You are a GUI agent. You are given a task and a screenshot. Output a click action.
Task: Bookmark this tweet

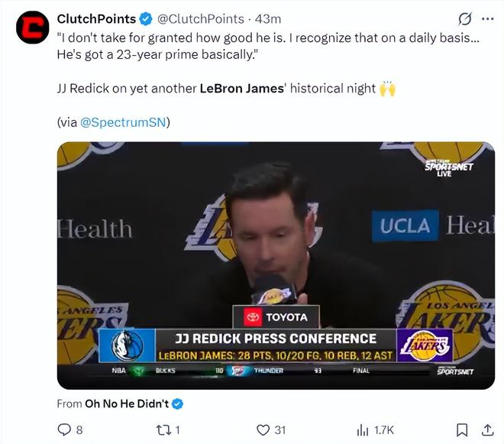pos(462,429)
